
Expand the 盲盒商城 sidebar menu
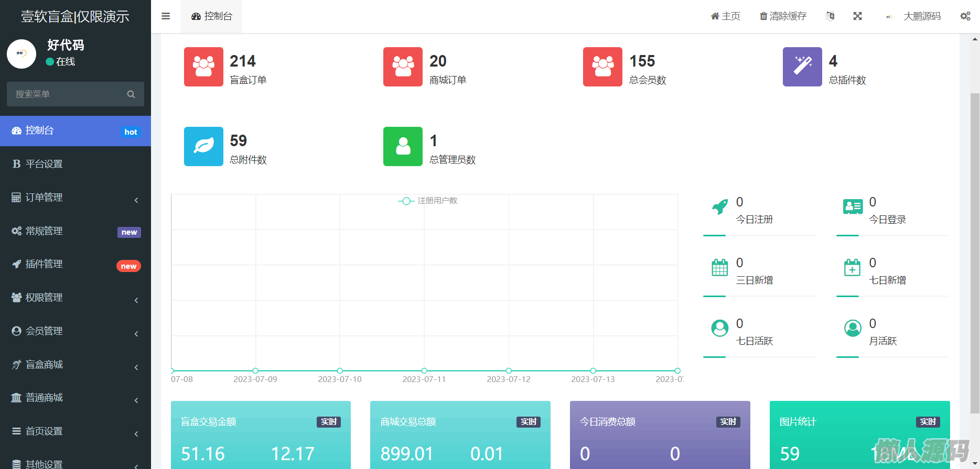click(x=75, y=365)
